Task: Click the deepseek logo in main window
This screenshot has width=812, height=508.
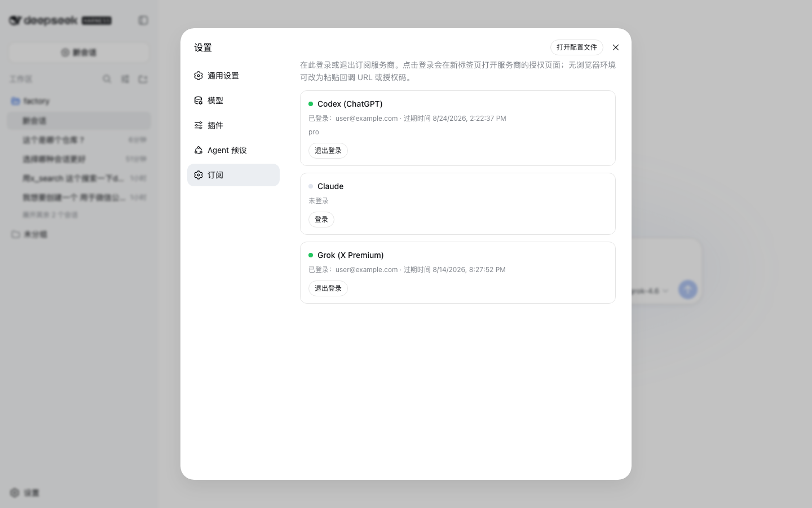Action: click(x=43, y=20)
